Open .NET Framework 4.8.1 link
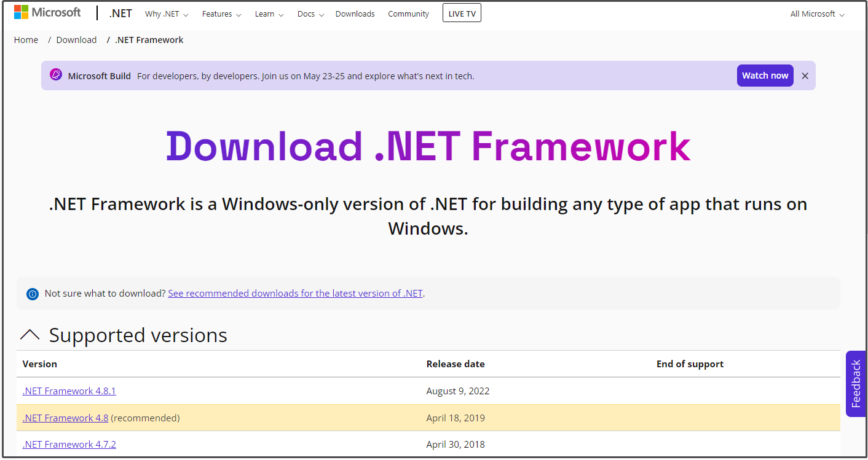868x460 pixels. (x=69, y=391)
